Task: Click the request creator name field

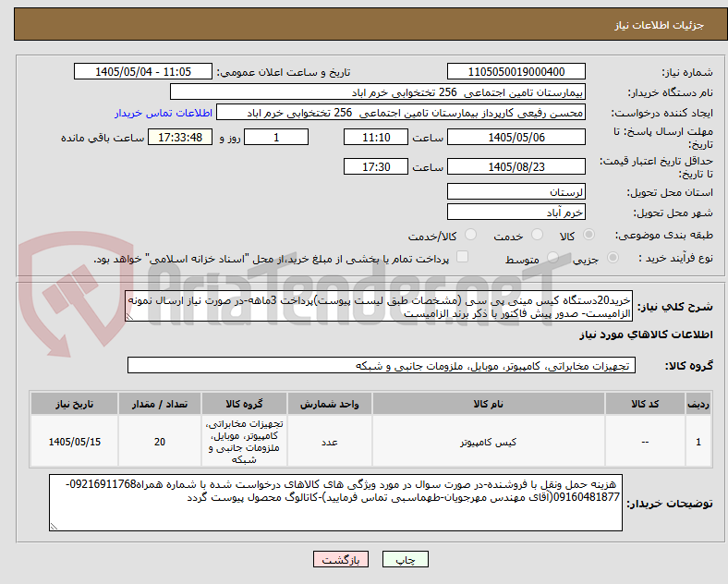Action: pos(401,113)
